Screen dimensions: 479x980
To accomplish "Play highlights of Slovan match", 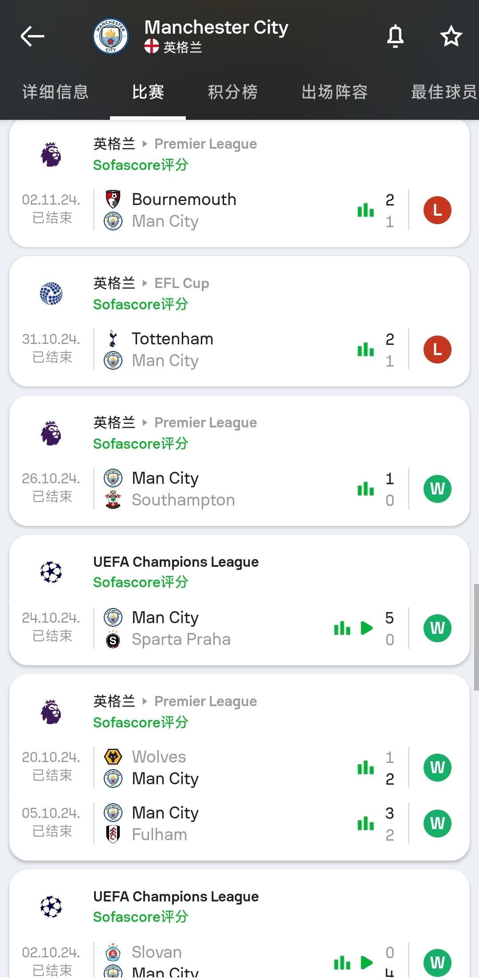I will point(367,963).
